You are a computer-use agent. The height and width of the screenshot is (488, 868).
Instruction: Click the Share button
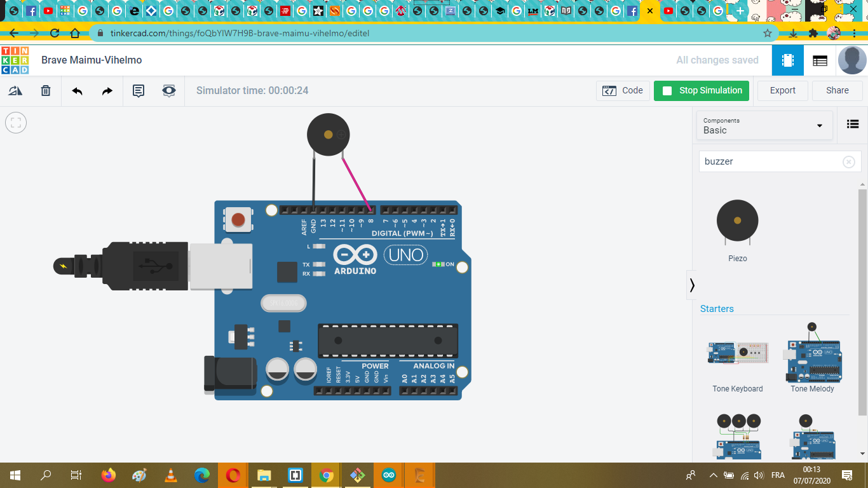[837, 91]
